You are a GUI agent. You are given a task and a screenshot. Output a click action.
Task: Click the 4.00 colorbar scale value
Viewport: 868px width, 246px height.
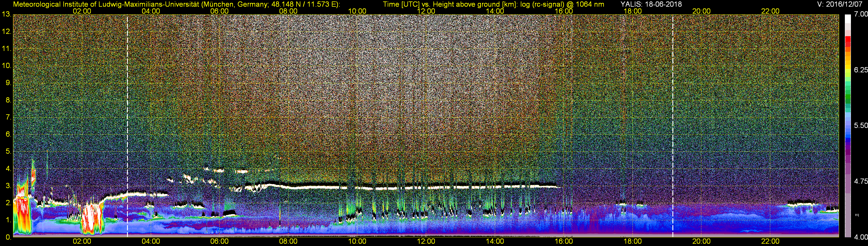pyautogui.click(x=860, y=237)
